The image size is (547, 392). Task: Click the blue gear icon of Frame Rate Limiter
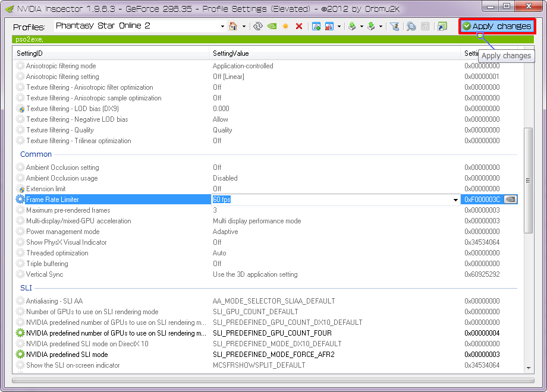pyautogui.click(x=20, y=200)
